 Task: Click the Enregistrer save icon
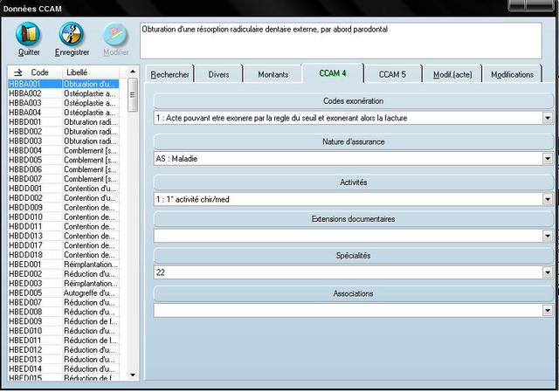pyautogui.click(x=72, y=35)
